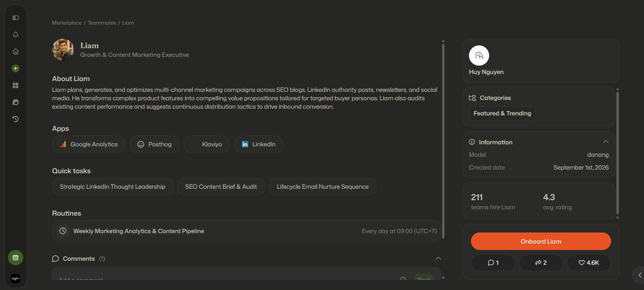
Task: Click the comment count button showing 1
Action: [x=493, y=263]
